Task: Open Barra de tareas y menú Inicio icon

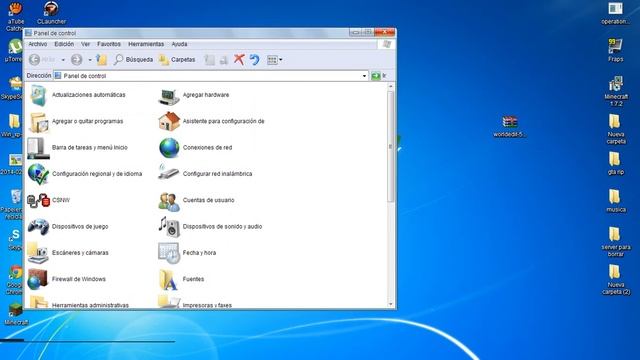Action: click(38, 148)
